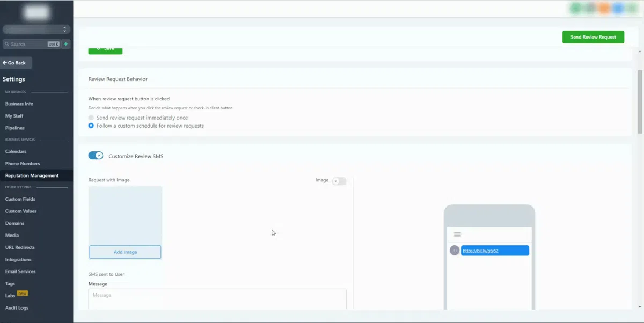
Task: Click the 'Review Request Behavior' heading
Action: [118, 79]
